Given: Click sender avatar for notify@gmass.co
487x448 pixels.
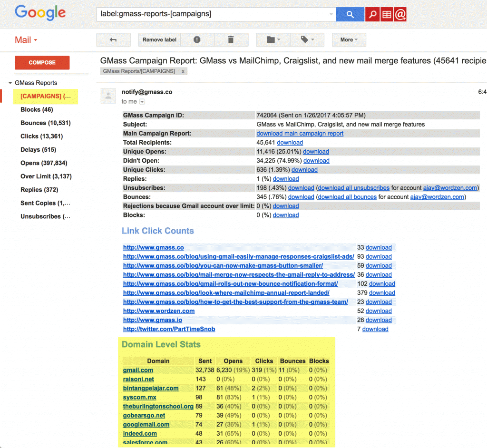Looking at the screenshot, I should (108, 96).
